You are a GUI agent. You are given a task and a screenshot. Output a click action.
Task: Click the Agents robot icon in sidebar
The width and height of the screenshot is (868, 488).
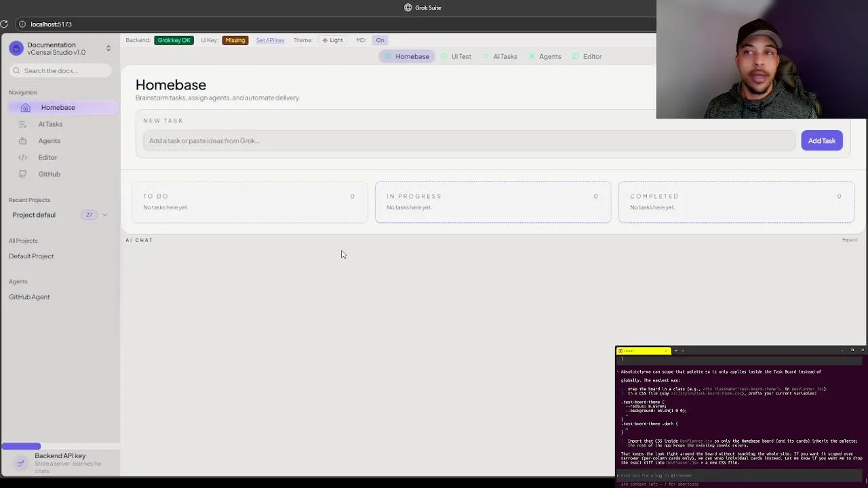point(22,141)
